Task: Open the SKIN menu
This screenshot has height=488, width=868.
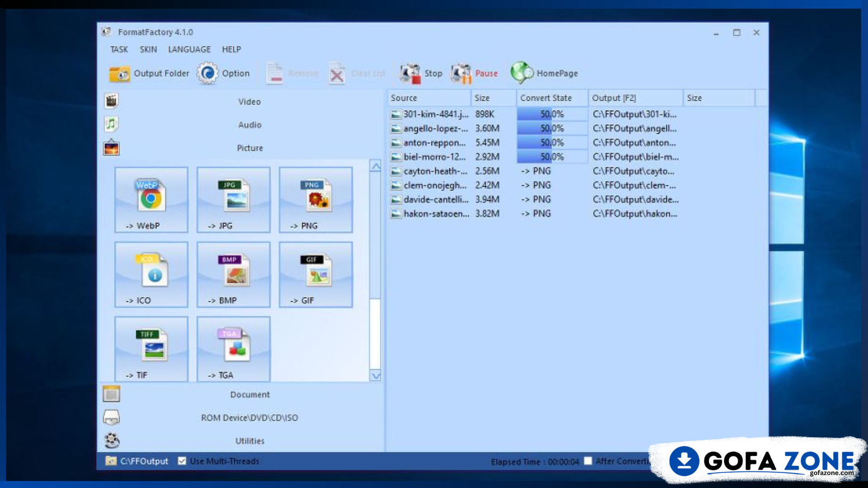Action: 148,49
